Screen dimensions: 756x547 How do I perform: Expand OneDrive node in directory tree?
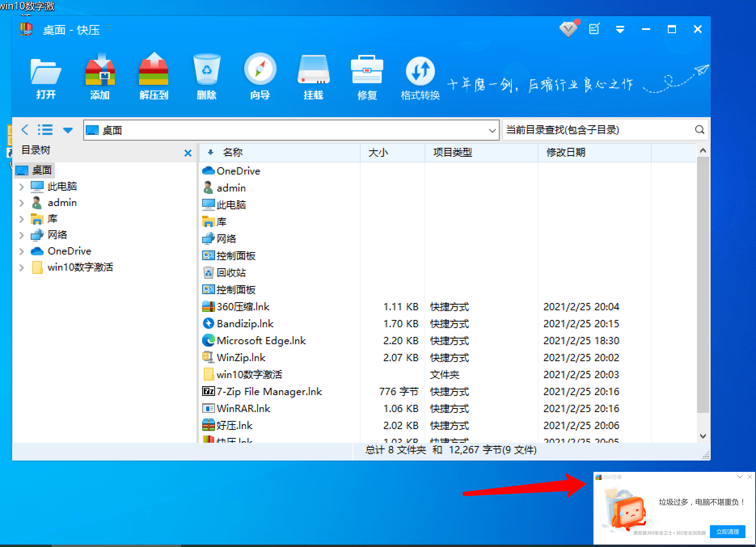(x=21, y=251)
